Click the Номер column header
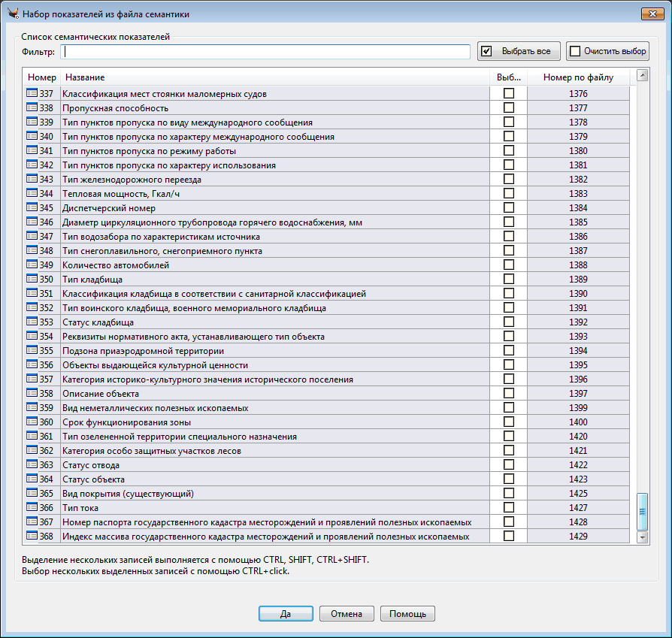 [42, 77]
